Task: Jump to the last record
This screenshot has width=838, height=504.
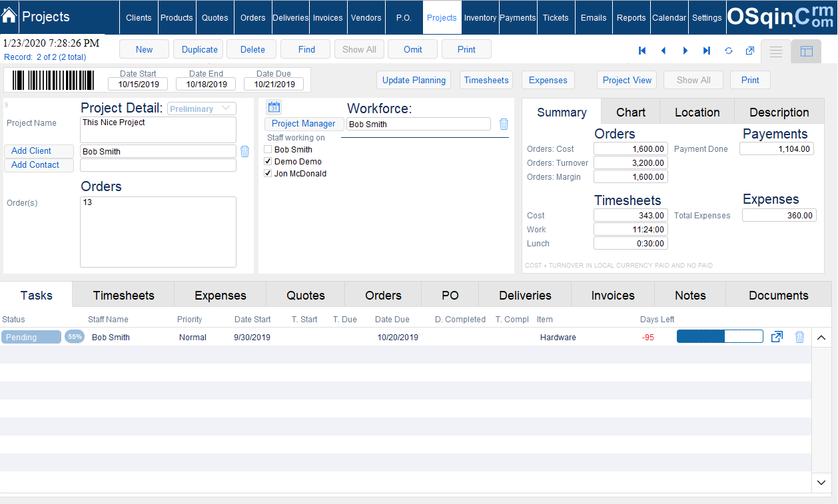Action: pyautogui.click(x=707, y=51)
